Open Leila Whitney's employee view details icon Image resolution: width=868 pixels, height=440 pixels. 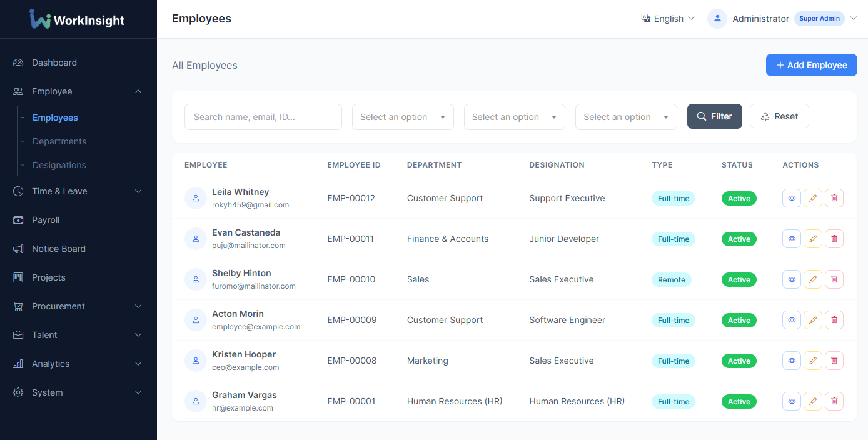[x=791, y=198]
